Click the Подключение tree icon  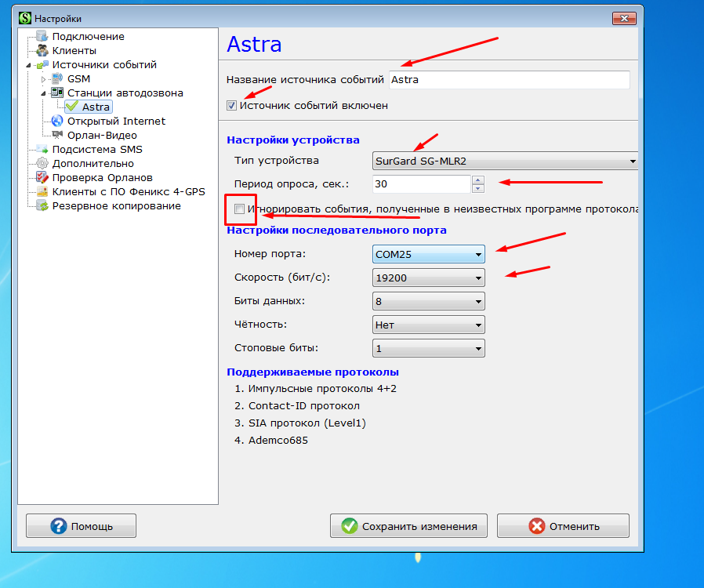tap(42, 36)
